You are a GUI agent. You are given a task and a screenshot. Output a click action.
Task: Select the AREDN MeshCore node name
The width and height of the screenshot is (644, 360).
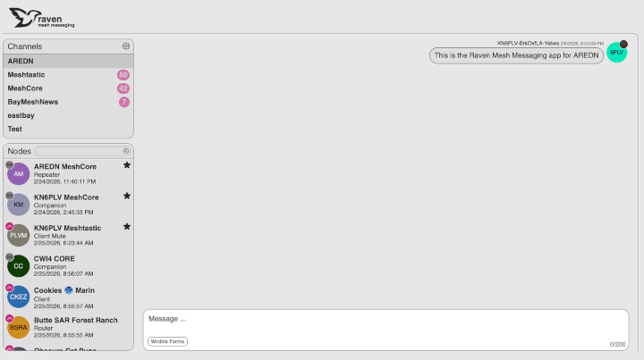(65, 166)
